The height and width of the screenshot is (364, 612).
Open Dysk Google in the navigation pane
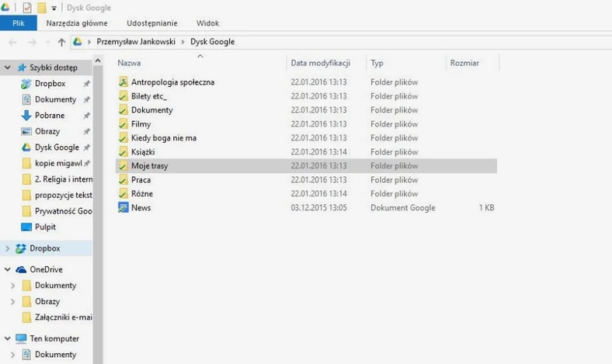(x=57, y=147)
